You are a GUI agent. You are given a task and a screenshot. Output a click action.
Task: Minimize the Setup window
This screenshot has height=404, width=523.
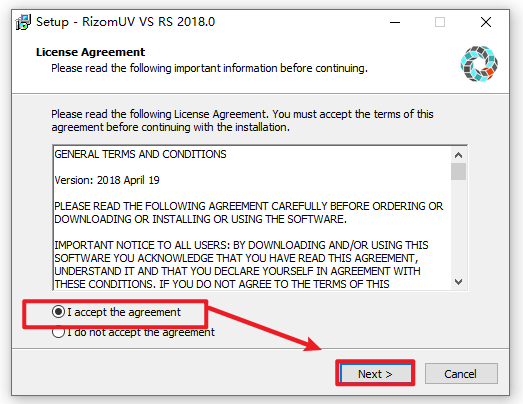395,22
